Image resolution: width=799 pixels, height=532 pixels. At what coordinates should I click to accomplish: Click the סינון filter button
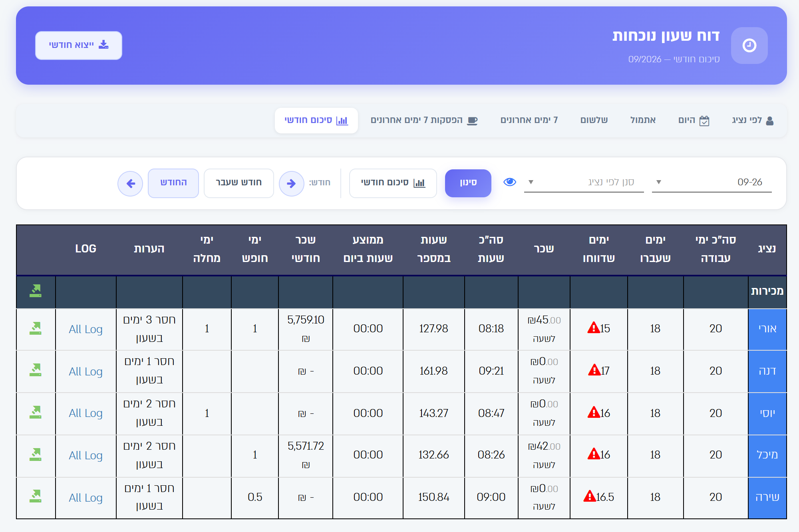[x=468, y=183]
